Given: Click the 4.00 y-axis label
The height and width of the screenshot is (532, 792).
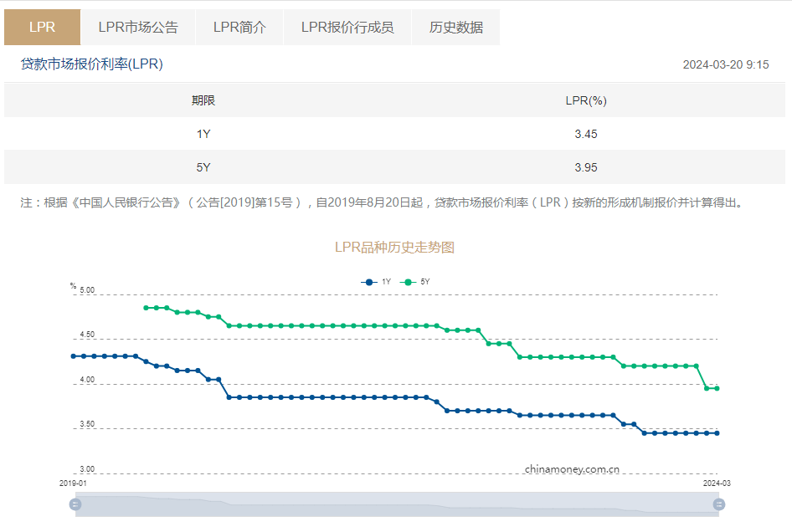Looking at the screenshot, I should (87, 380).
